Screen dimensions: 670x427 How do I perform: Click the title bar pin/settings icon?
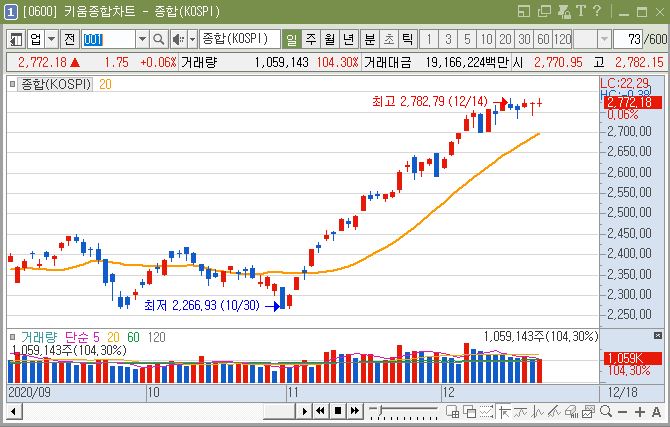pyautogui.click(x=564, y=12)
